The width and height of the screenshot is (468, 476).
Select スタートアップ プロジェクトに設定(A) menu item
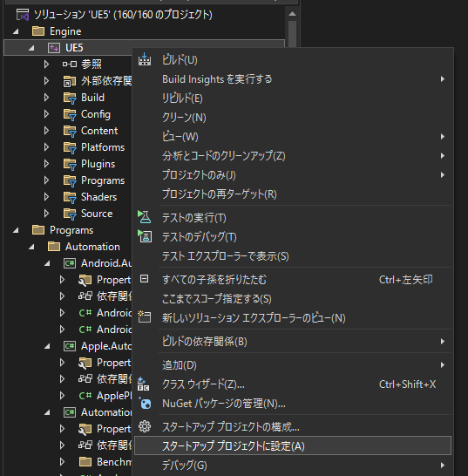293,445
